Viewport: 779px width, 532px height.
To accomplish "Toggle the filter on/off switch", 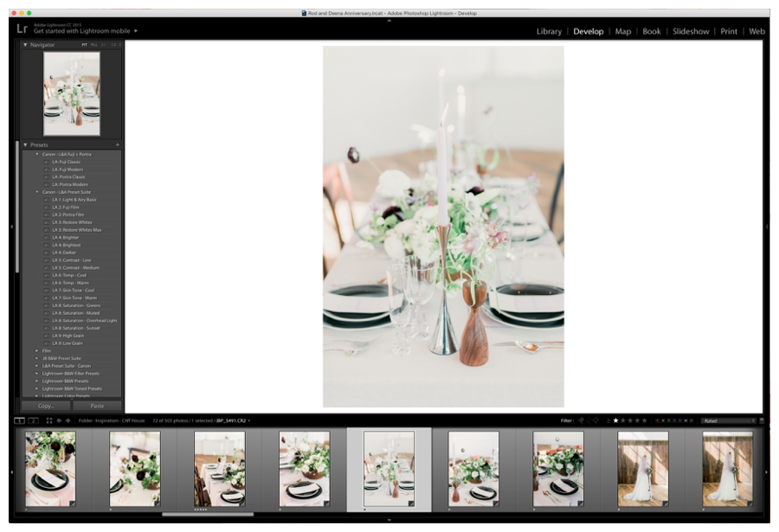I will 762,420.
